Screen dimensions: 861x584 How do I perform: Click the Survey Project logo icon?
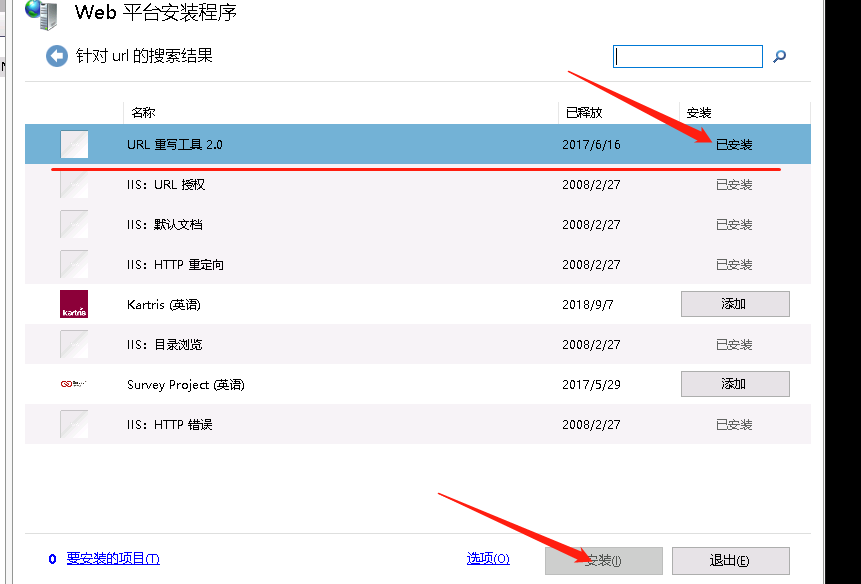click(74, 384)
